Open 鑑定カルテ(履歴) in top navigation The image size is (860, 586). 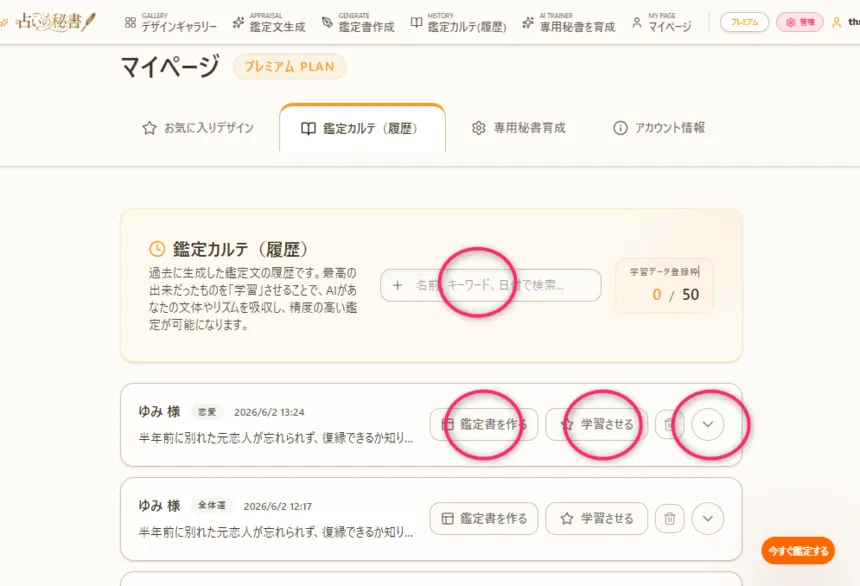(x=458, y=22)
